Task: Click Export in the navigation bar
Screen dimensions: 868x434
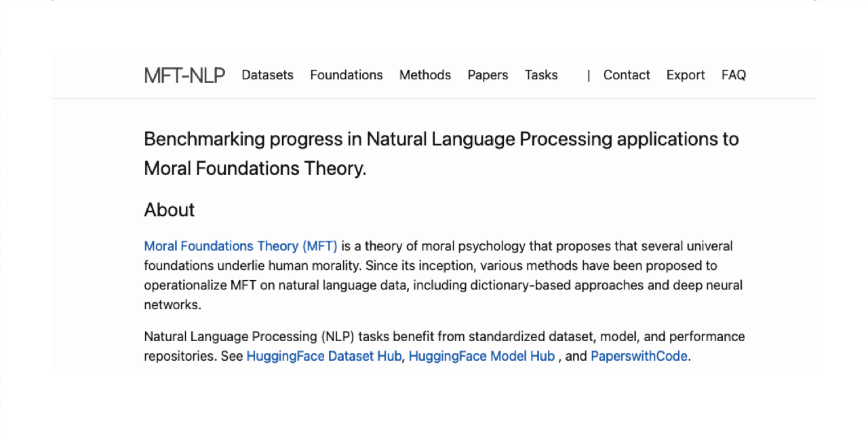Action: [x=685, y=75]
